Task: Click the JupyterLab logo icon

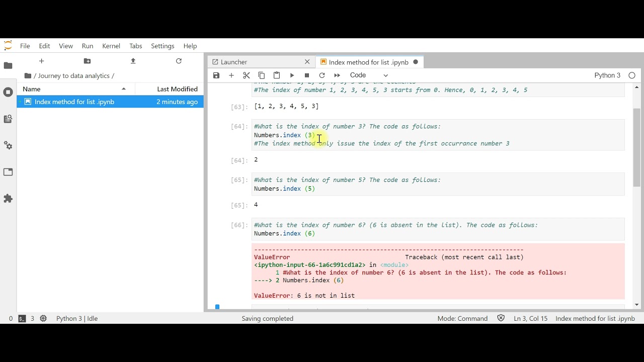Action: (8, 46)
